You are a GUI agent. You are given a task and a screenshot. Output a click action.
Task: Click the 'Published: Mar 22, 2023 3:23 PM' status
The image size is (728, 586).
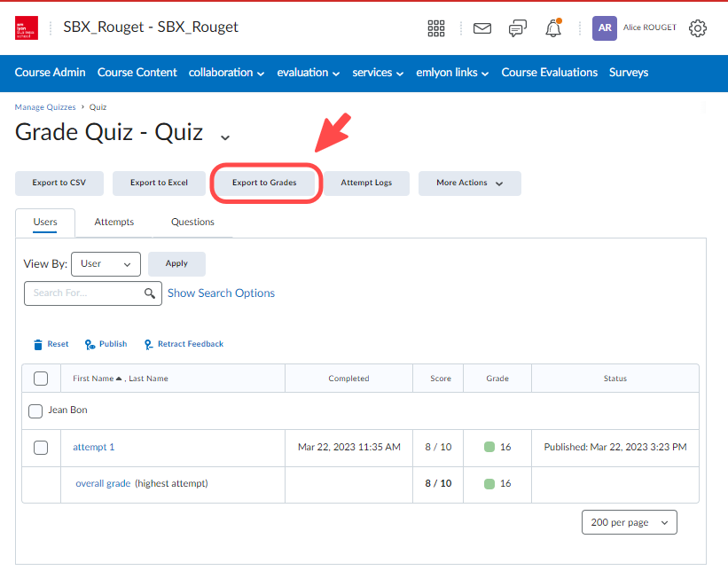pyautogui.click(x=615, y=447)
